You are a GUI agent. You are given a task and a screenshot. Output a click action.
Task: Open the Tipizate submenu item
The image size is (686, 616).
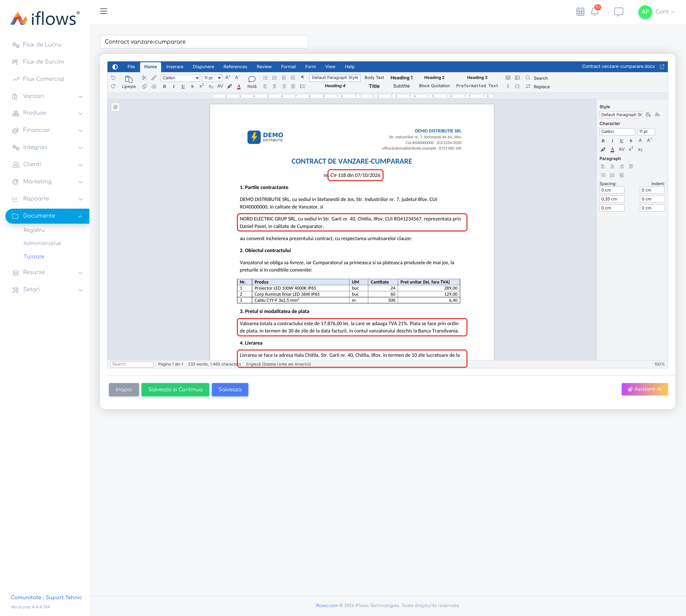pos(34,257)
